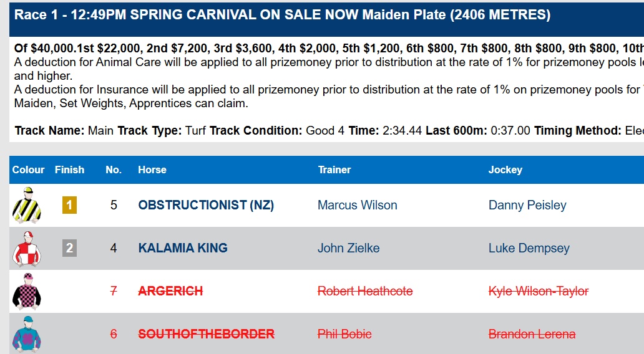Click the Horse column header
Viewport: 644px width, 354px height.
click(x=152, y=170)
